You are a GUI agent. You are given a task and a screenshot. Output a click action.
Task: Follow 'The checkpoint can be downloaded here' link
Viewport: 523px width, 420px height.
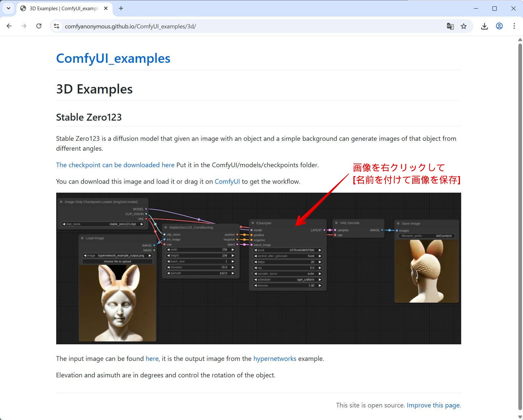(x=115, y=165)
